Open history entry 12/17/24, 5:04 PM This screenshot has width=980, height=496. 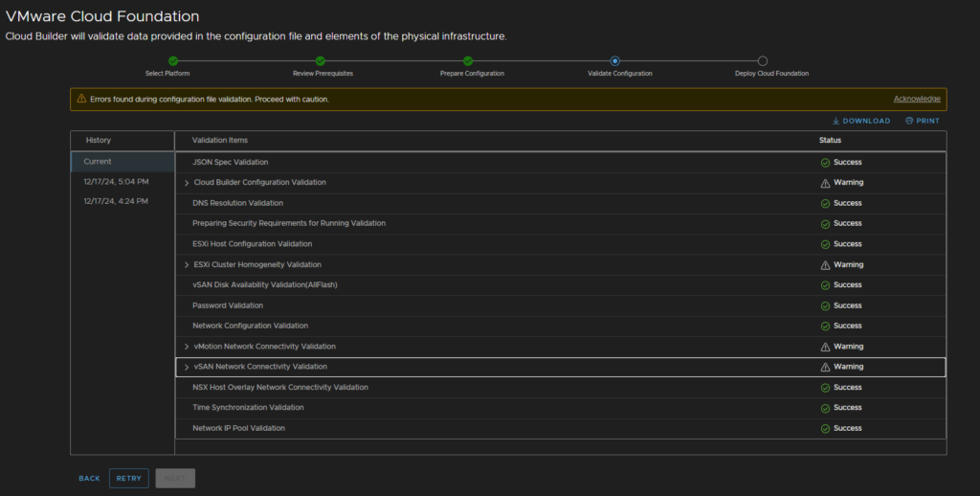pyautogui.click(x=116, y=181)
